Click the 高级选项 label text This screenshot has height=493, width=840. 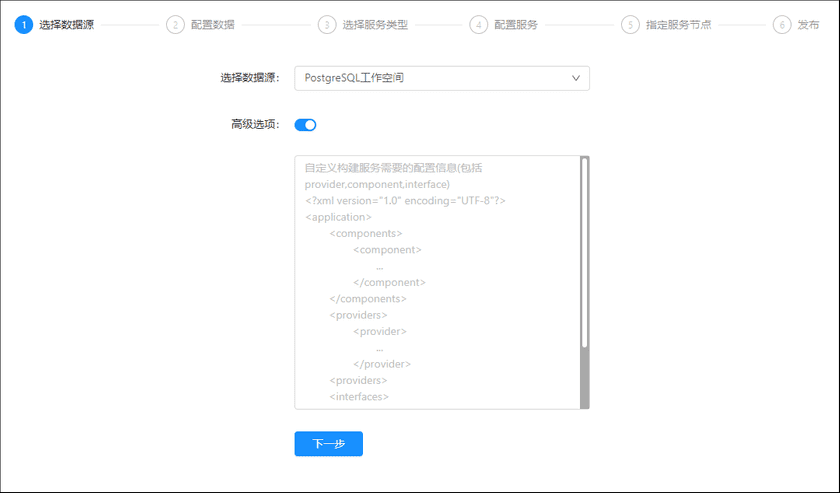[x=254, y=125]
